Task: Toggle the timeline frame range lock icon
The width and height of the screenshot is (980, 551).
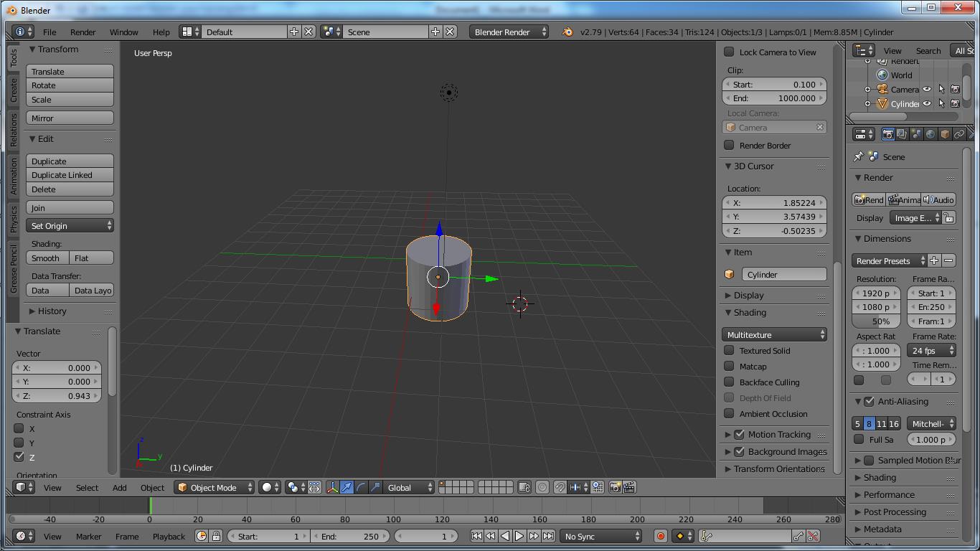Action: point(216,536)
